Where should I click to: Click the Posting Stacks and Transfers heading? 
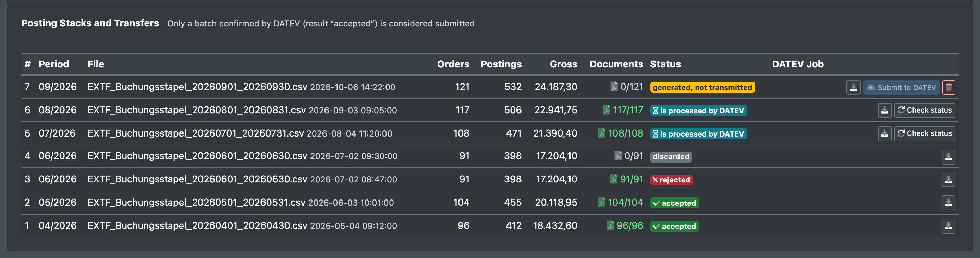pos(90,23)
